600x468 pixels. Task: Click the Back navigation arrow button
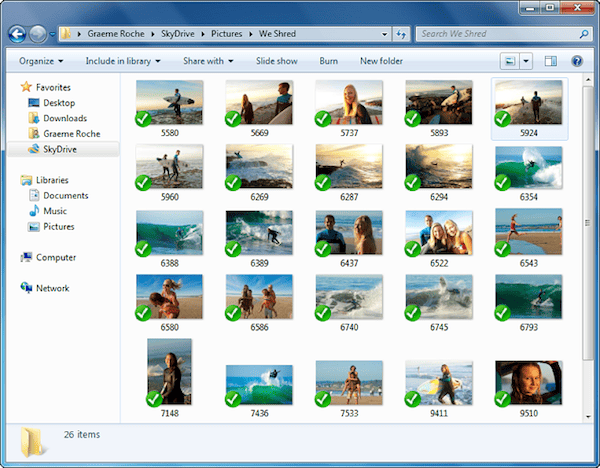pyautogui.click(x=17, y=34)
